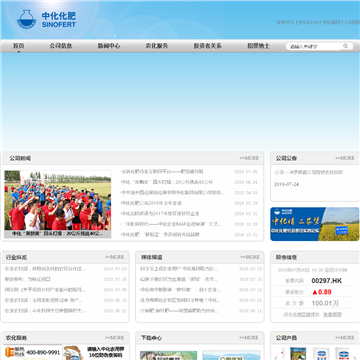This screenshot has width=360, height=360.
Task: Click >>MORE in 媒体报道 panel
Action: (250, 257)
